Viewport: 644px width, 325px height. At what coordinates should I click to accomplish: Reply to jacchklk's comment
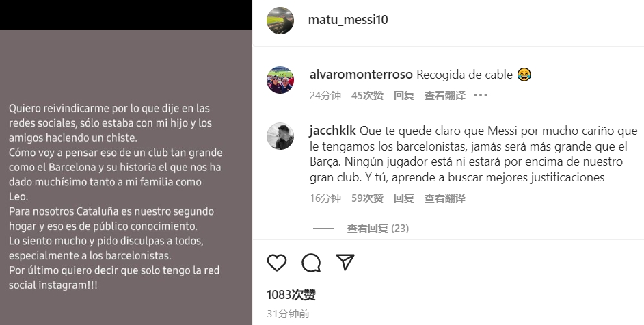pos(404,198)
